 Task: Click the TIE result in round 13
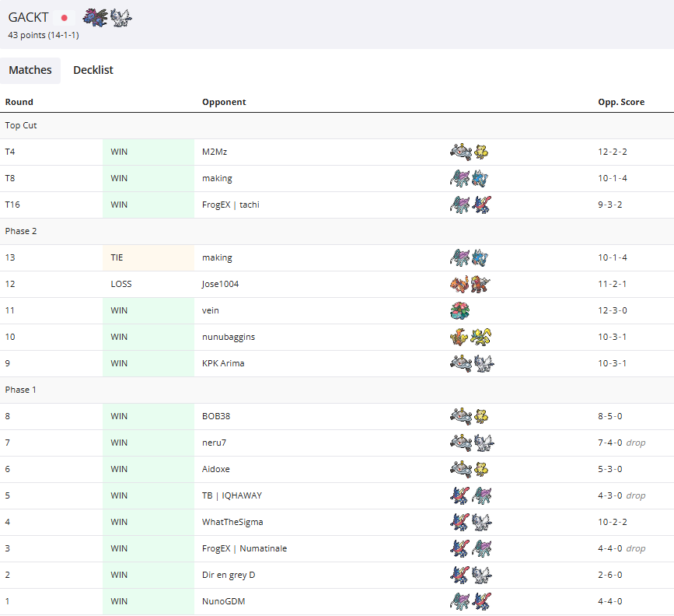[x=117, y=257]
